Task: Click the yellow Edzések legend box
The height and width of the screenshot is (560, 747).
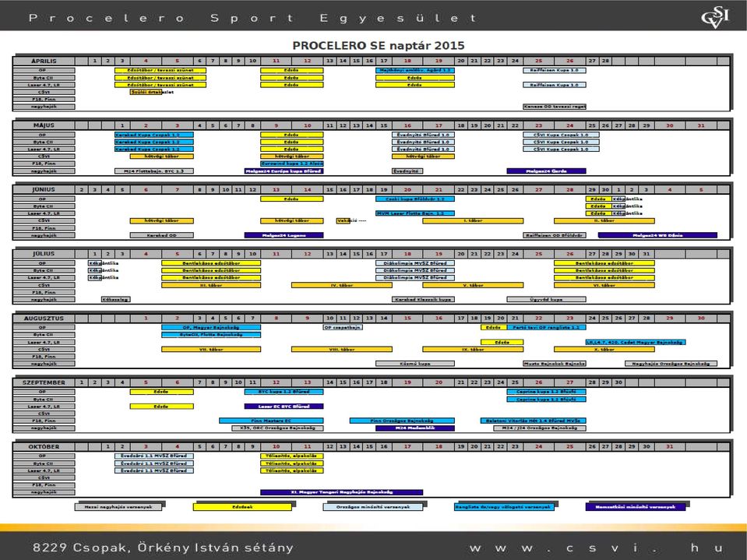Action: point(242,507)
